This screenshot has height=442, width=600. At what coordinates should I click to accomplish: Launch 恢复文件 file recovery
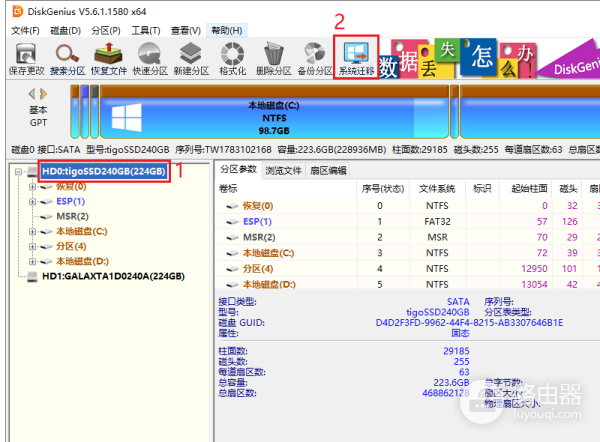tap(109, 56)
